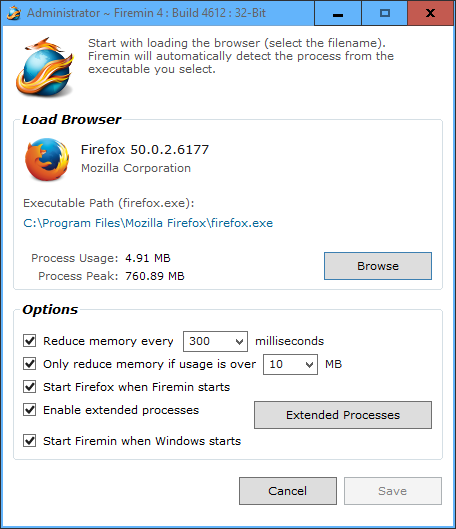Open the Extended Processes dialog

point(343,415)
